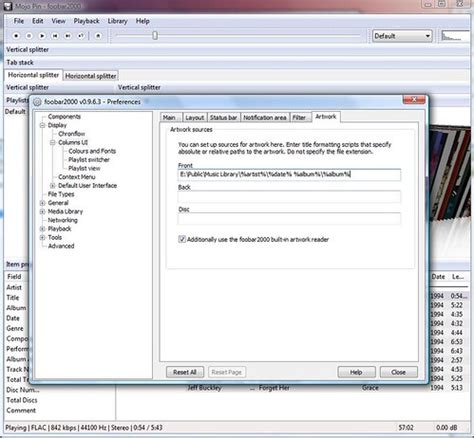This screenshot has width=474, height=438.
Task: Click the 0.00 dB volume in status bar
Action: pyautogui.click(x=446, y=428)
